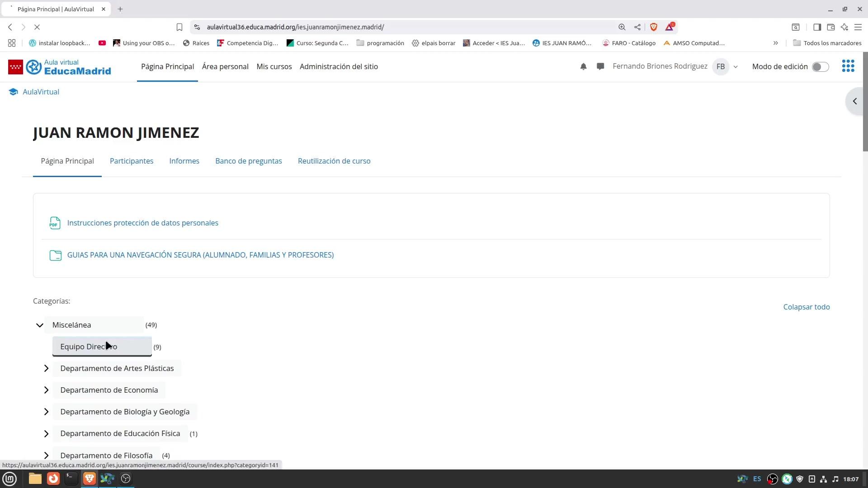Screen dimensions: 868x488
Task: Toggle Modo de edición switch
Action: tap(820, 67)
